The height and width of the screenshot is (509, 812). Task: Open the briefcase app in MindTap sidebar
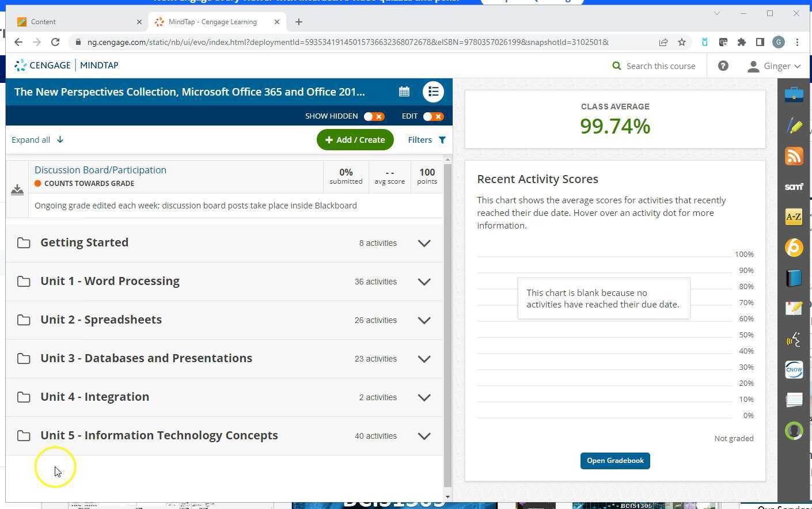(794, 94)
